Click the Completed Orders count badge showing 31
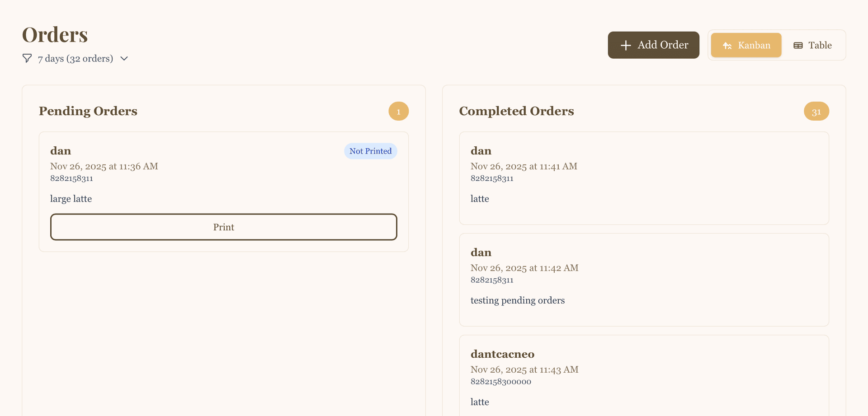The width and height of the screenshot is (868, 416). [x=816, y=111]
